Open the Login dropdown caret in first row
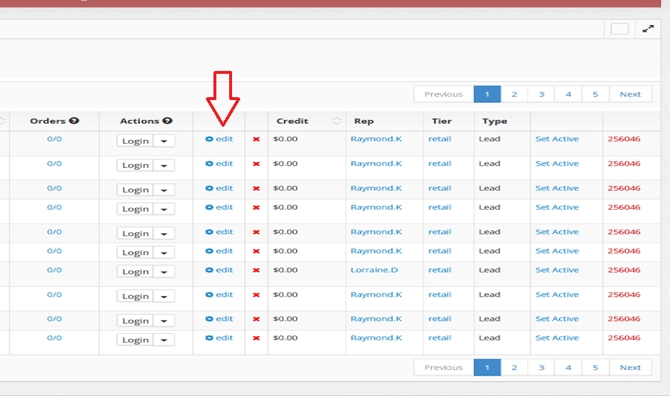 (164, 141)
